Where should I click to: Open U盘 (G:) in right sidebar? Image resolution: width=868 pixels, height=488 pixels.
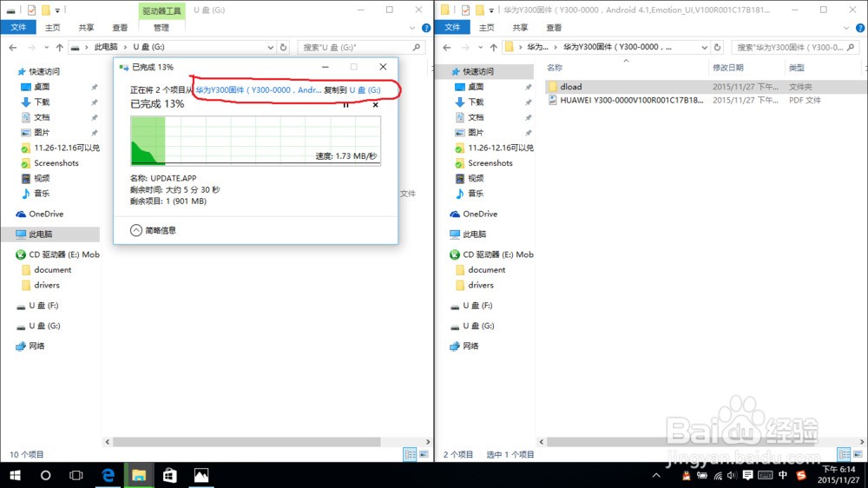477,326
